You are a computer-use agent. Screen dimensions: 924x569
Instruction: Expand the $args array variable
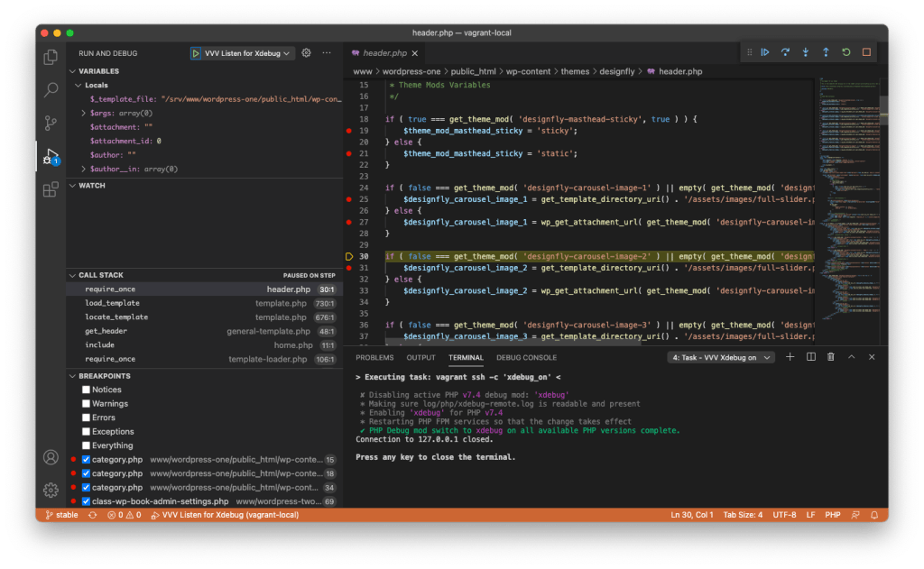pos(84,113)
